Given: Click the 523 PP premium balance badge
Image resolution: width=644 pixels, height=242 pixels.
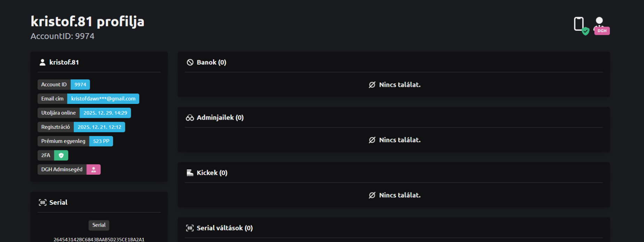Looking at the screenshot, I should (x=101, y=141).
